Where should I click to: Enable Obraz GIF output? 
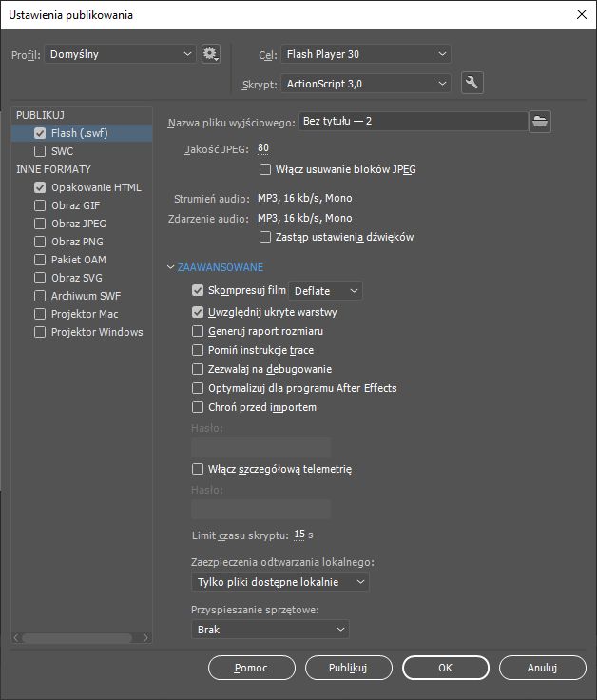pyautogui.click(x=40, y=205)
